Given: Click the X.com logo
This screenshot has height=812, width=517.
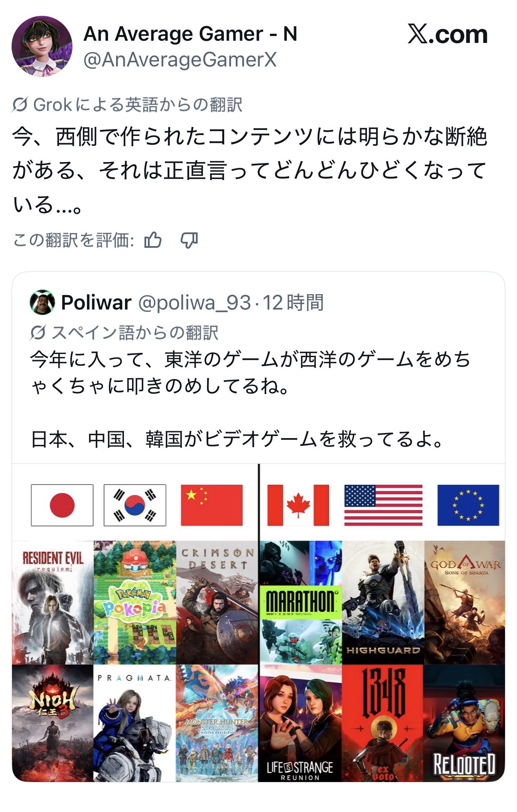Looking at the screenshot, I should (x=447, y=34).
